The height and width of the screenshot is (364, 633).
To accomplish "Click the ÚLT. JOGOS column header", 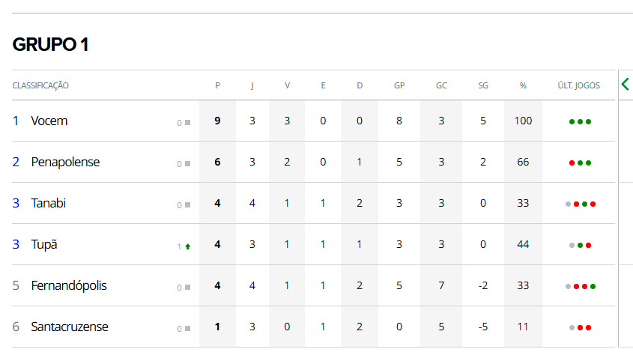I will coord(579,85).
